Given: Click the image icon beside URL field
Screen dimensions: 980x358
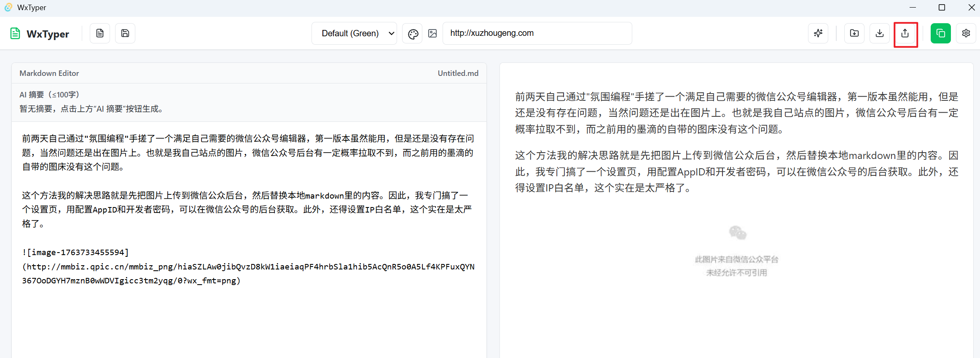Looking at the screenshot, I should point(432,34).
